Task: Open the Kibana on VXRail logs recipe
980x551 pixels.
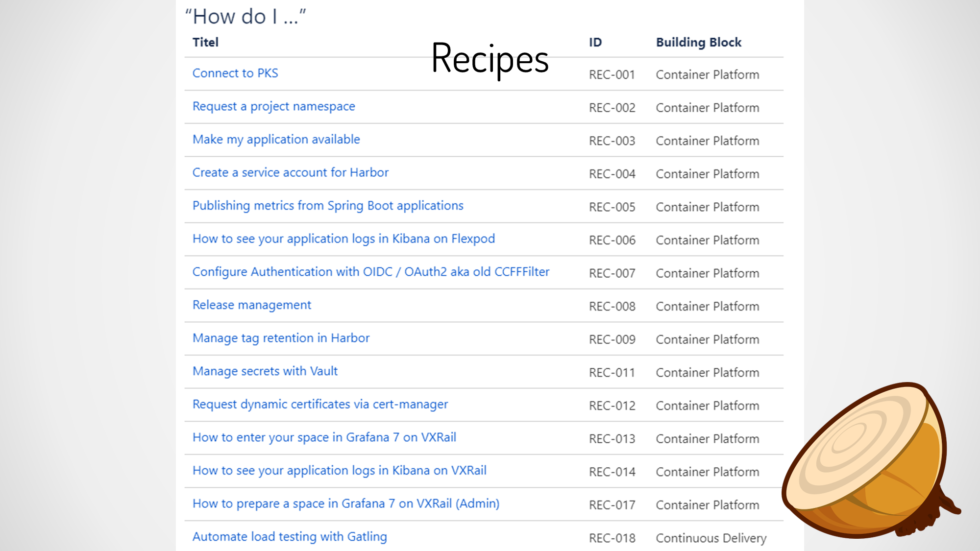Action: pos(339,471)
